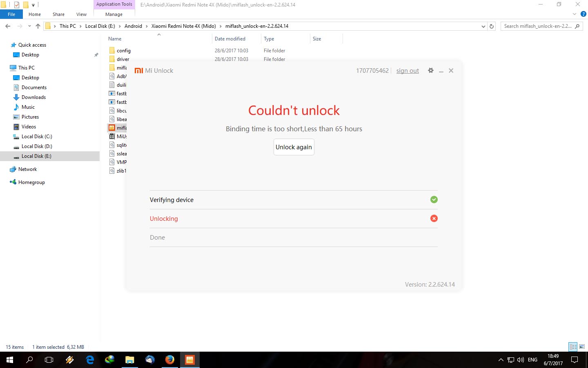Image resolution: width=588 pixels, height=368 pixels.
Task: Switch to Mi Unlock taskbar icon
Action: coord(190,360)
